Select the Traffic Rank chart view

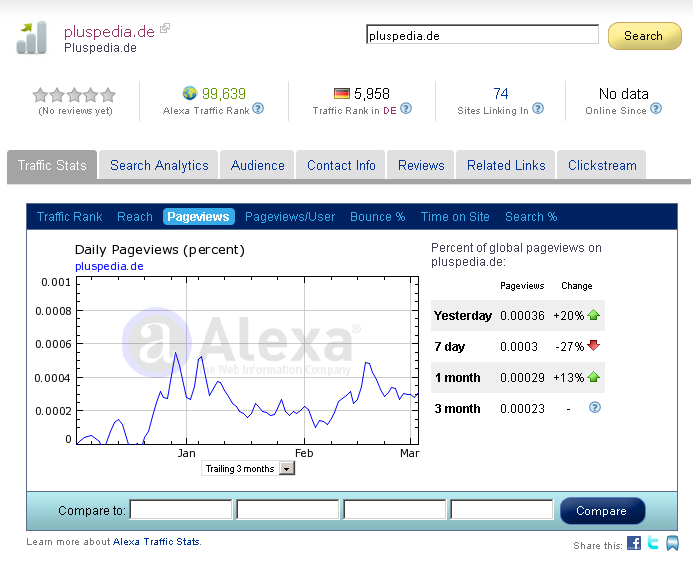69,217
